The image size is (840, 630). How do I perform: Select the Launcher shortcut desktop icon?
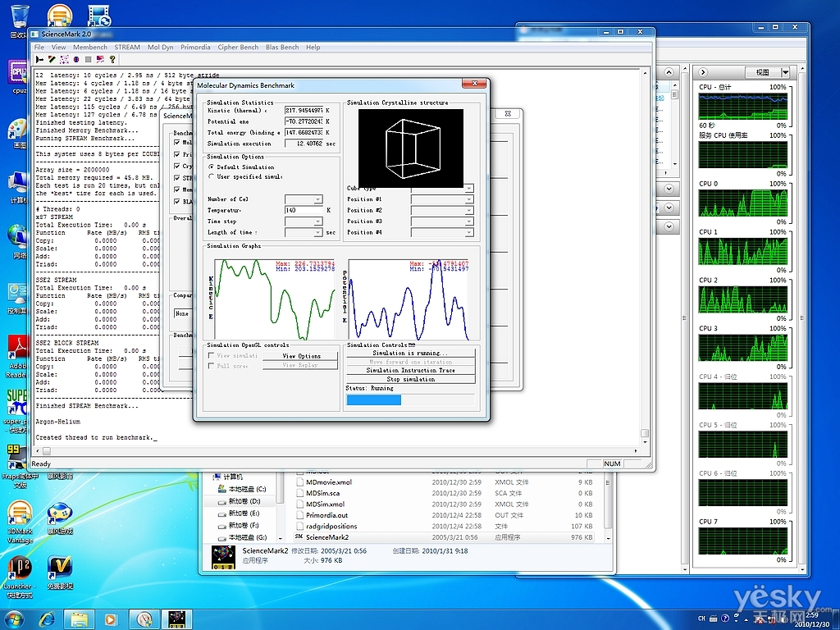tap(19, 577)
